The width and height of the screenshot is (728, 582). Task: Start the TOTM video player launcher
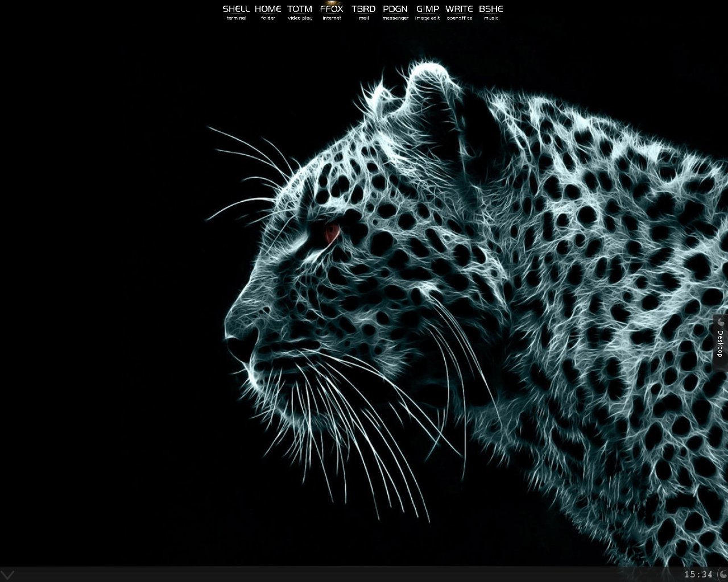(300, 12)
